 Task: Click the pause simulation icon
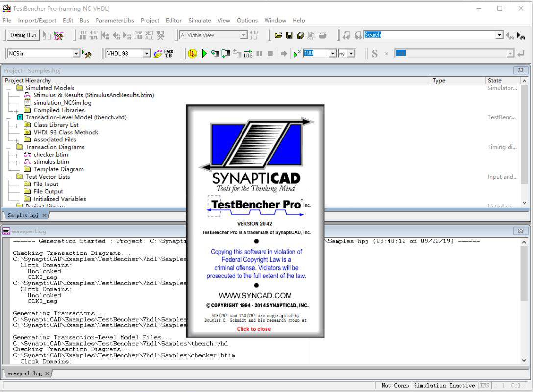point(259,54)
